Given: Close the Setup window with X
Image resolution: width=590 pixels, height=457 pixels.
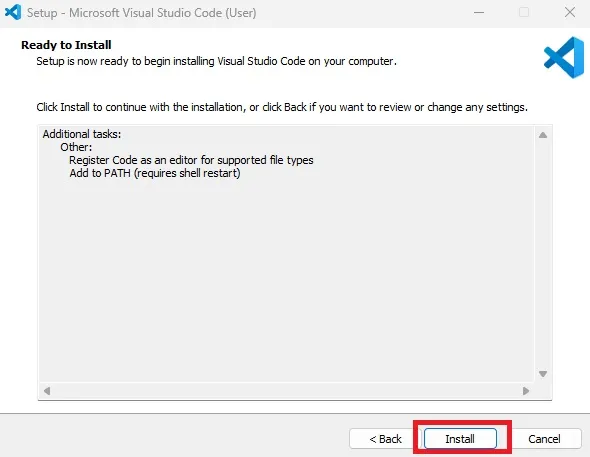Looking at the screenshot, I should tap(570, 12).
